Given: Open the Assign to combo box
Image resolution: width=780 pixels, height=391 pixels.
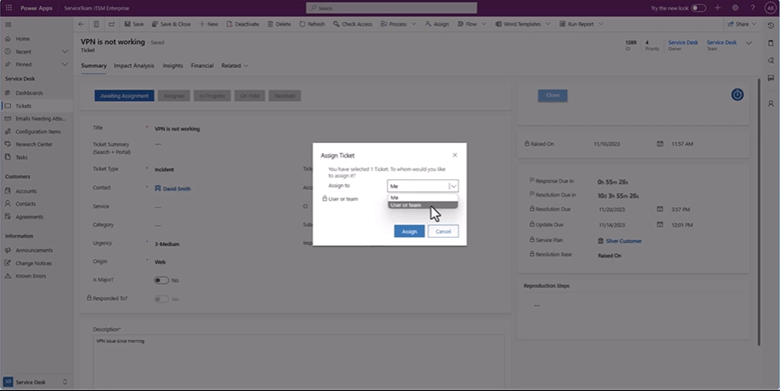Looking at the screenshot, I should 423,186.
